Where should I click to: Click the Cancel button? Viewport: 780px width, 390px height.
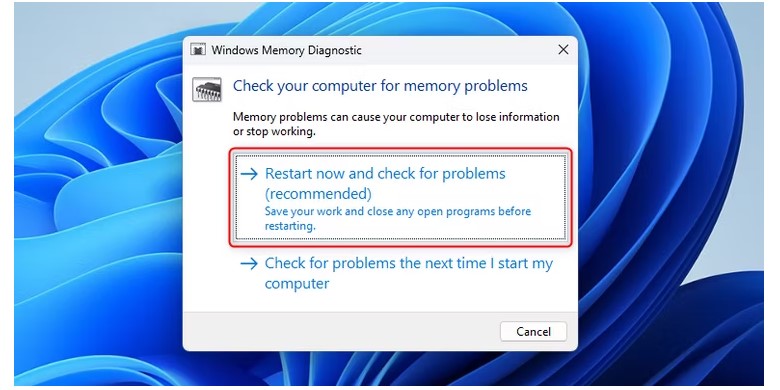coord(533,332)
